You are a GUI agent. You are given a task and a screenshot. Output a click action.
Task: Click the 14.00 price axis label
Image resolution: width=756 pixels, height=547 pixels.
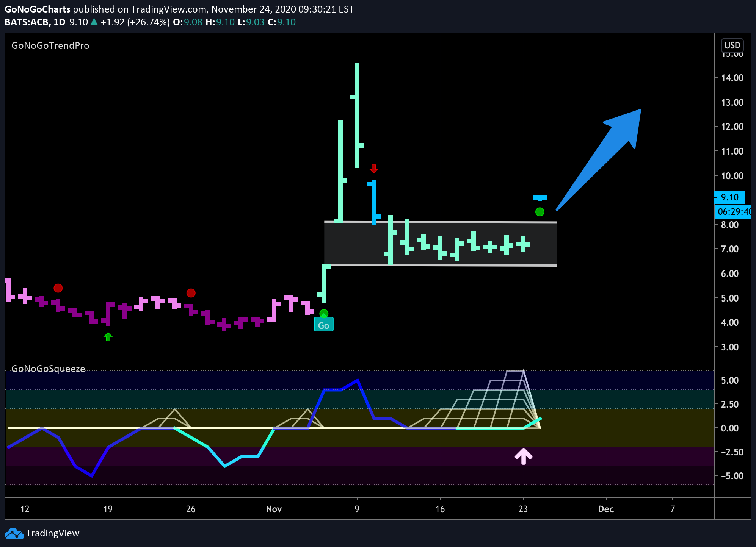click(732, 78)
